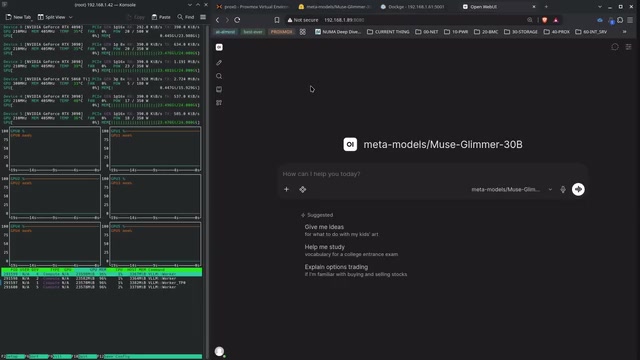Click the VLLM::Worker_TP0 process row
The image size is (640, 360).
(x=101, y=282)
